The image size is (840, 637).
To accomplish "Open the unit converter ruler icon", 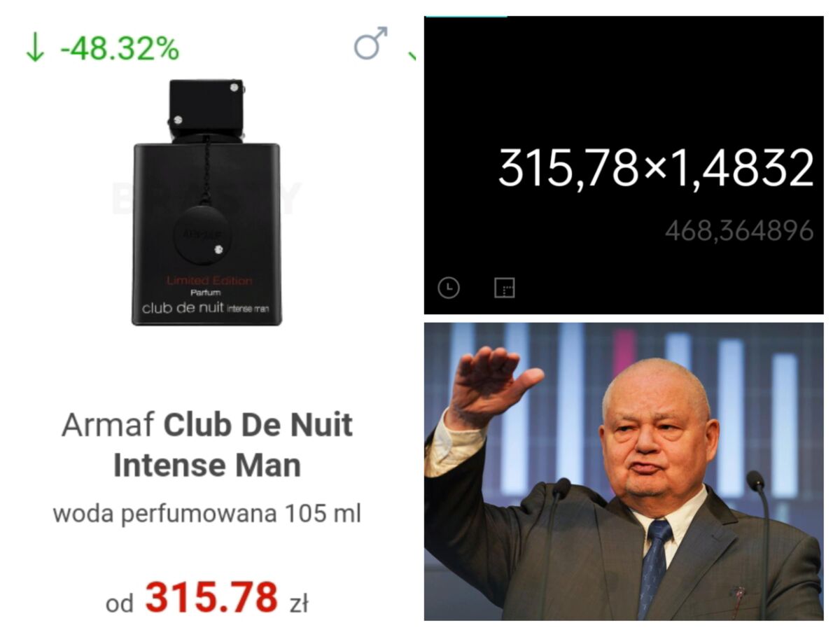I will pyautogui.click(x=504, y=287).
